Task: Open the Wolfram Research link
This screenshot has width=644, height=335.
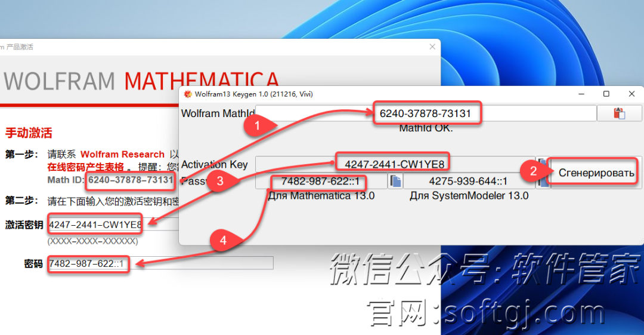Action: 122,154
